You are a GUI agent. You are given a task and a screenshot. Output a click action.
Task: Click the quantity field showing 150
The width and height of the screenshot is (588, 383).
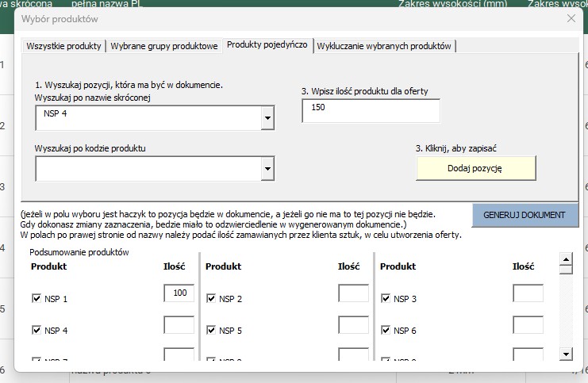click(x=371, y=111)
